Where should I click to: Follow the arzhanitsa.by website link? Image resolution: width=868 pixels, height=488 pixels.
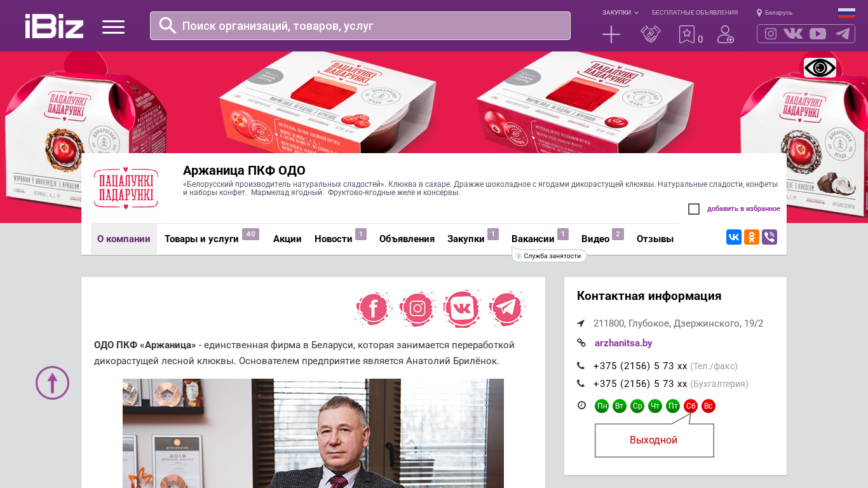(623, 343)
